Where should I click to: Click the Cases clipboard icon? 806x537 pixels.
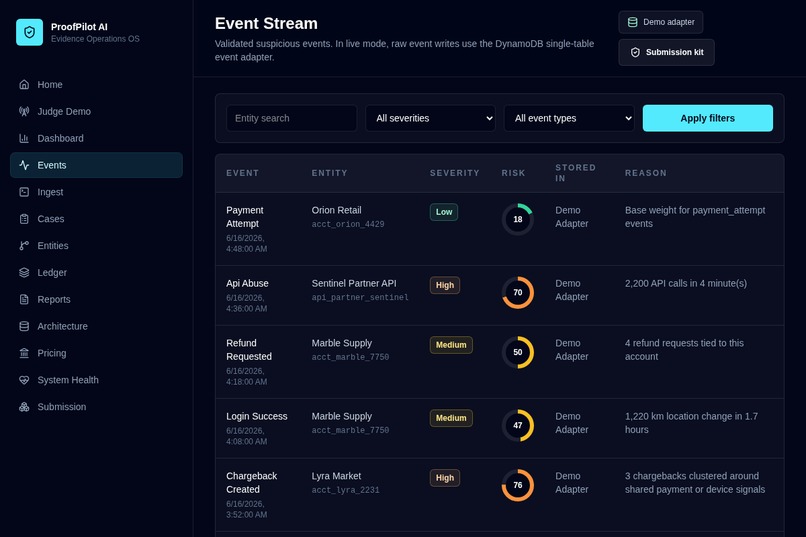click(24, 218)
